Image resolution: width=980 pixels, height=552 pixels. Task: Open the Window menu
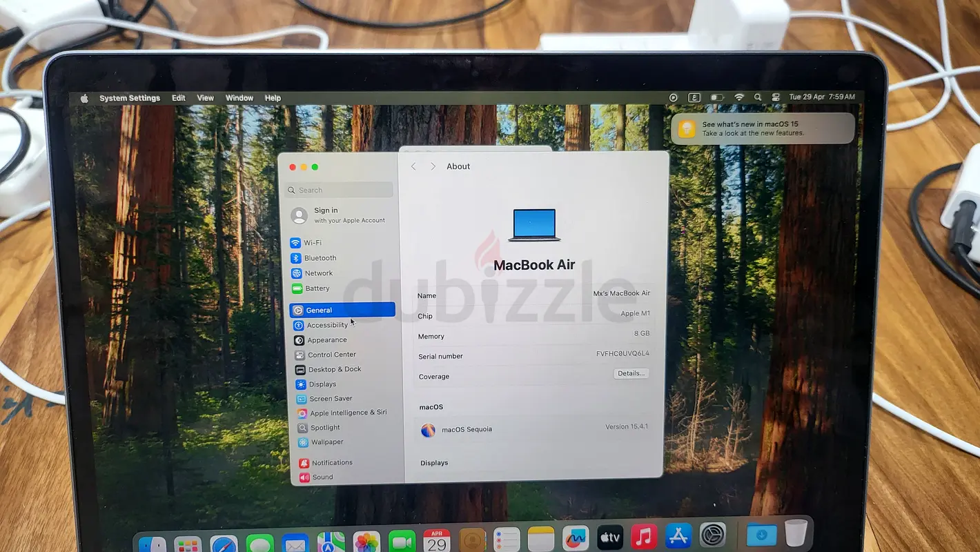click(x=239, y=98)
